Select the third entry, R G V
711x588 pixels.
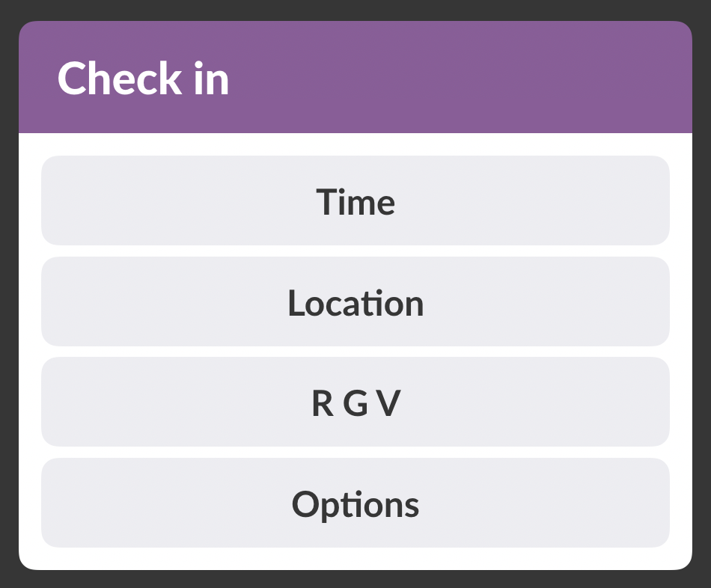click(x=355, y=402)
